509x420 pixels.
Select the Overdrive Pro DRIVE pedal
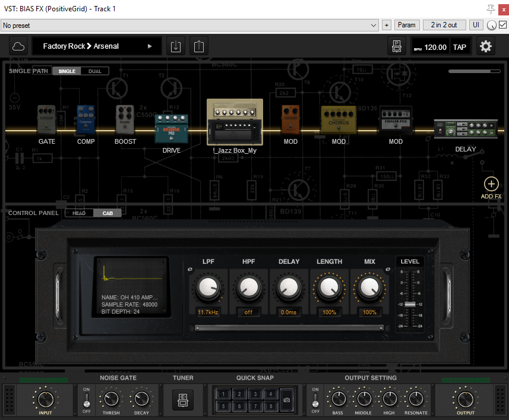[x=172, y=129]
